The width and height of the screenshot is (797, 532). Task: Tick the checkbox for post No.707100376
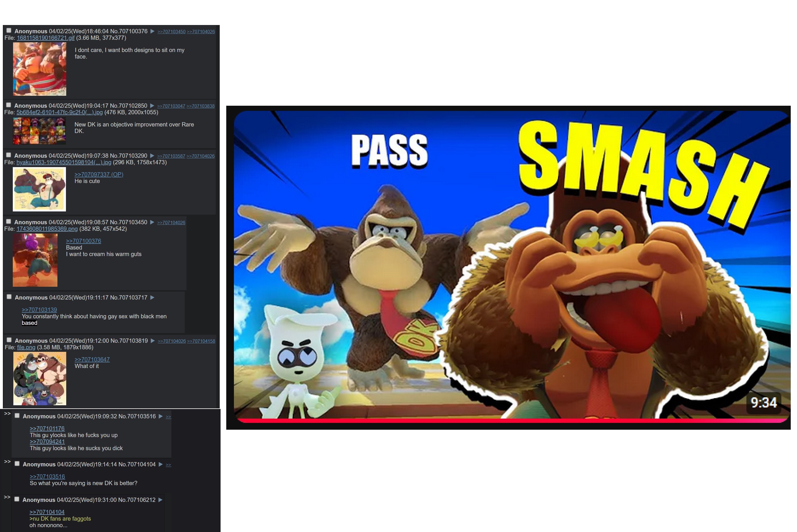9,30
